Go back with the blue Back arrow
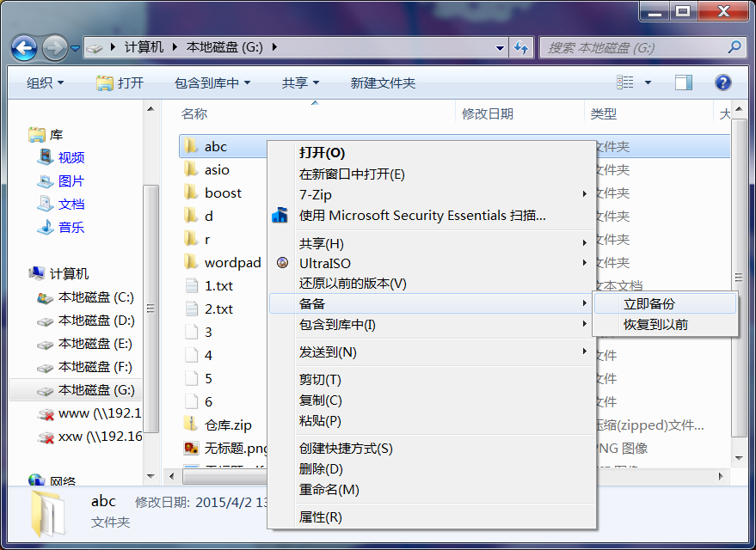756x550 pixels. (23, 47)
